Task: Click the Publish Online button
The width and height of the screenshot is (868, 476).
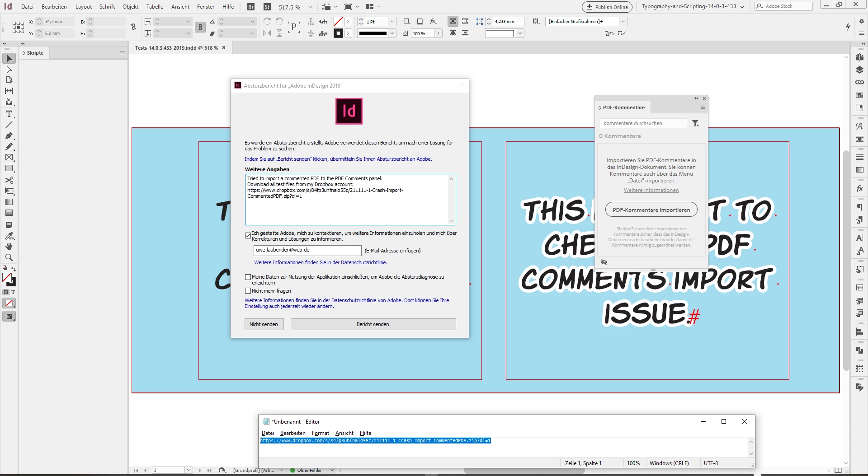Action: point(607,7)
